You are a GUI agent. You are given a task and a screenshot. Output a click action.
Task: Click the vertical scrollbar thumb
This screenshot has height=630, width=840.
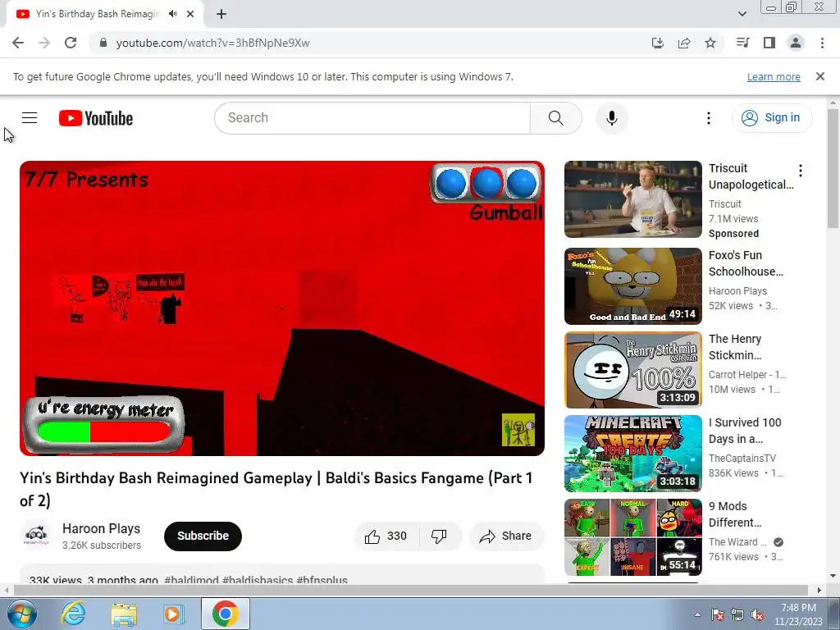tap(833, 169)
